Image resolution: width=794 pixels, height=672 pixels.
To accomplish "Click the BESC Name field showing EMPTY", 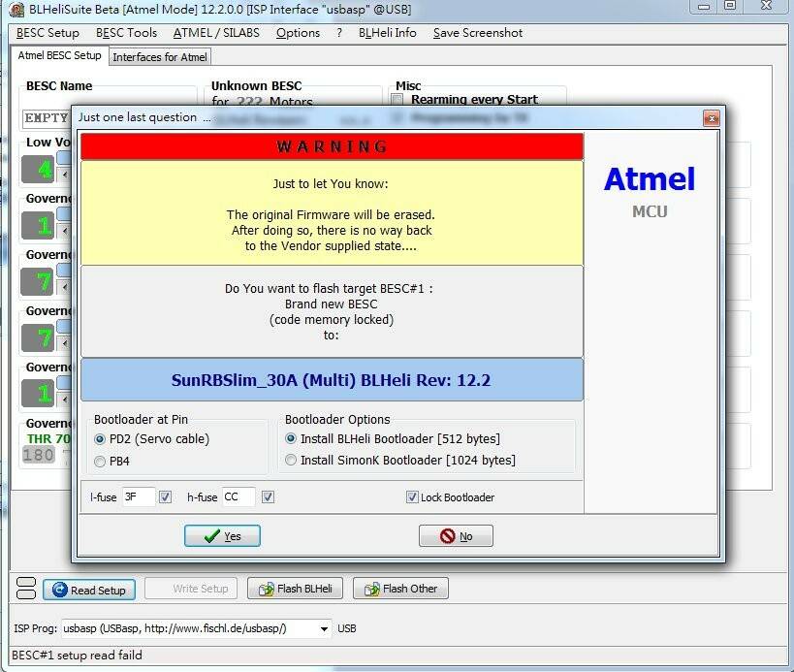I will coord(47,118).
